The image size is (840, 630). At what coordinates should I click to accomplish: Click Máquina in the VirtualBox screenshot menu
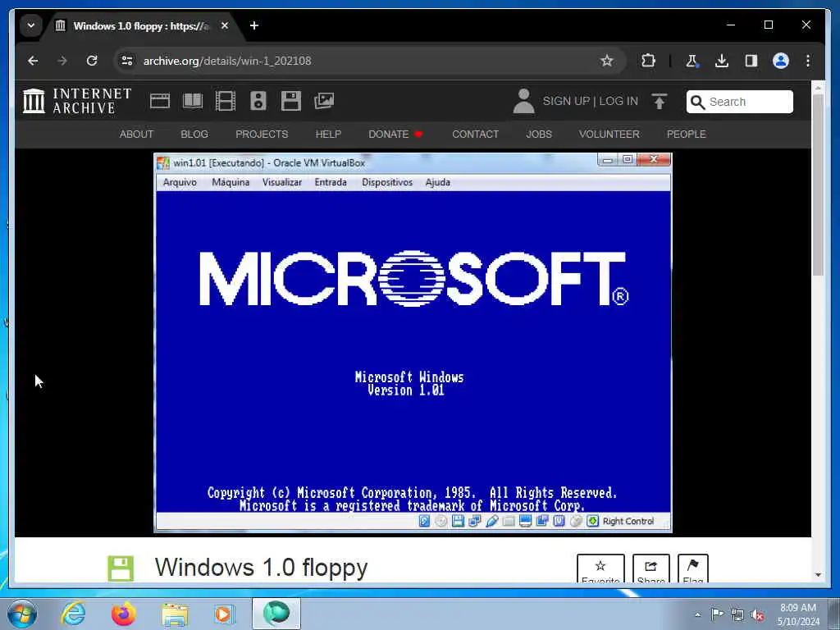click(x=231, y=182)
